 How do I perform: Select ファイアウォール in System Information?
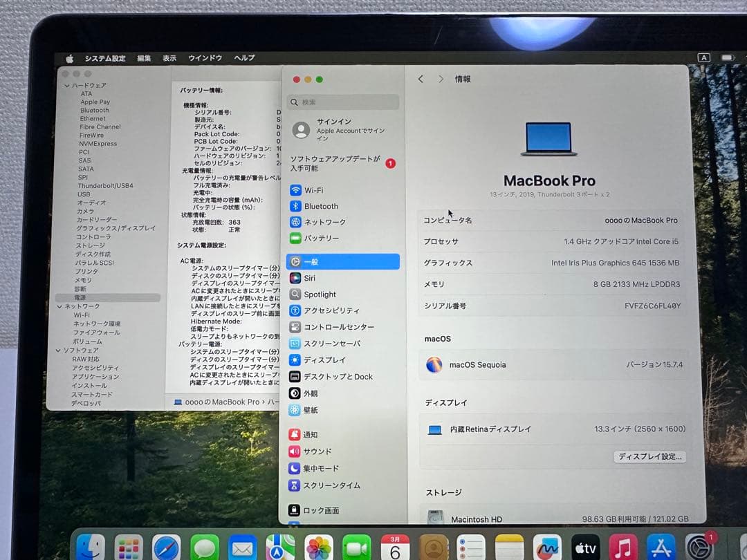96,333
